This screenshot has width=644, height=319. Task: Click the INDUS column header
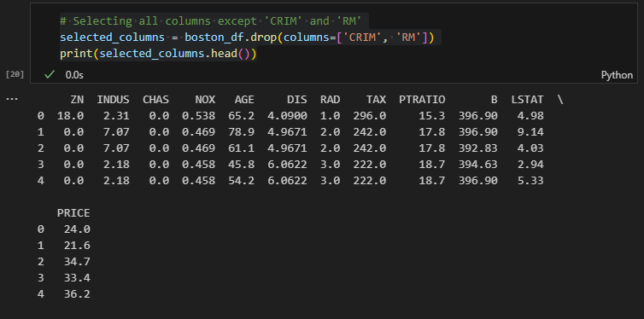tap(113, 100)
